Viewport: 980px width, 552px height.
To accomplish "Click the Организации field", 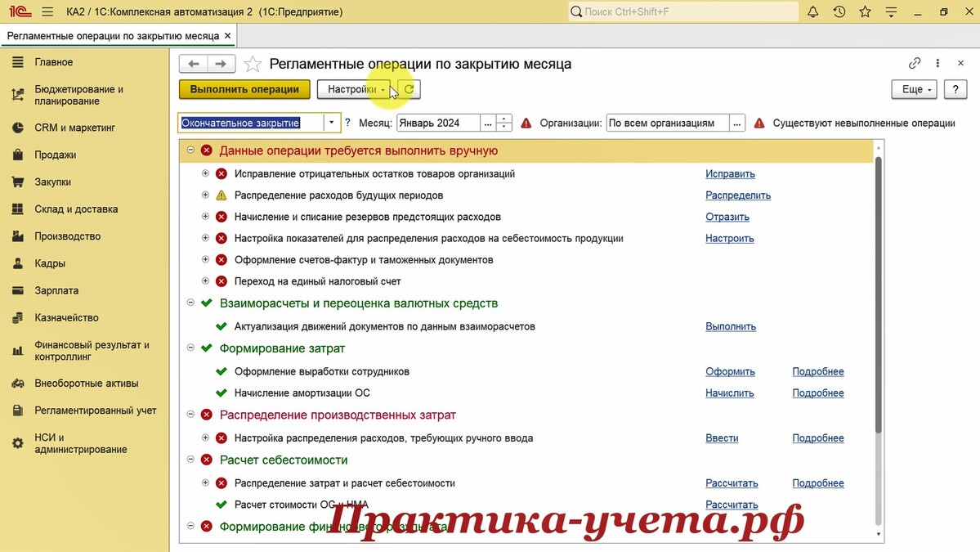I will (668, 123).
